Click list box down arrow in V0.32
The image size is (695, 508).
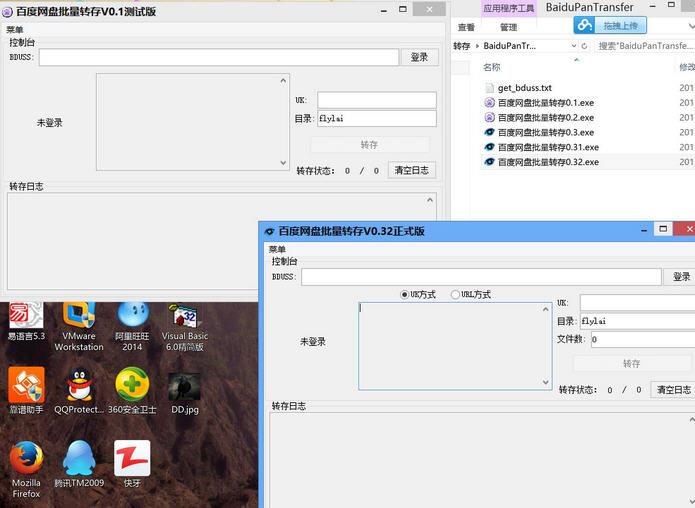pyautogui.click(x=546, y=382)
